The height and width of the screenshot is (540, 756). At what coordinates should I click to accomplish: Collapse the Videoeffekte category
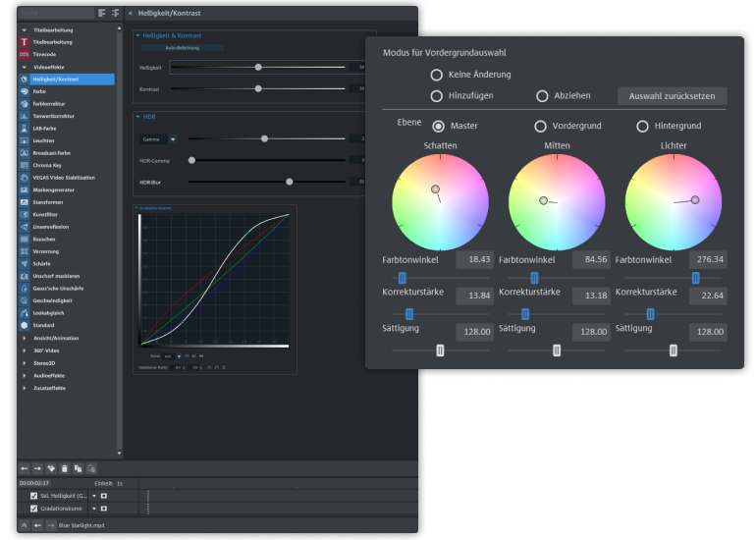(x=25, y=67)
